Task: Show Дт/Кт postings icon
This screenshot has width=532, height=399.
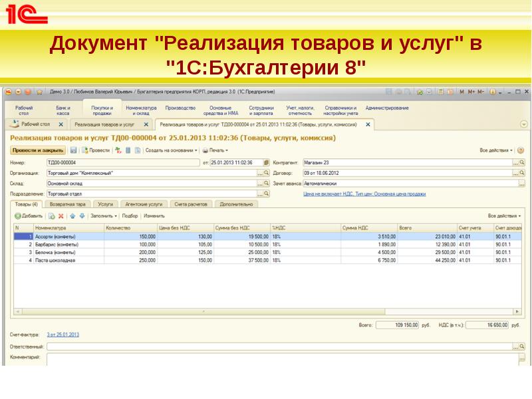Action: pos(118,150)
